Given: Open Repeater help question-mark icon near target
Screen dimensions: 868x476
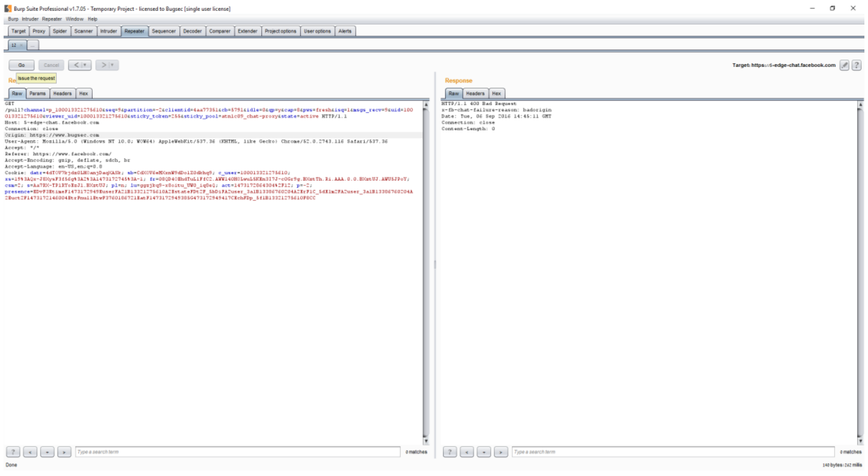Looking at the screenshot, I should [856, 65].
